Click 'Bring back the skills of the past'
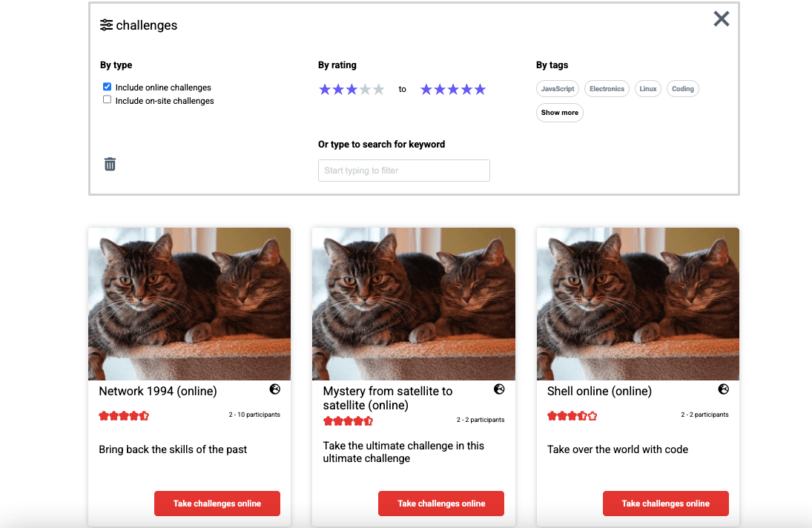This screenshot has height=528, width=812. coord(173,449)
